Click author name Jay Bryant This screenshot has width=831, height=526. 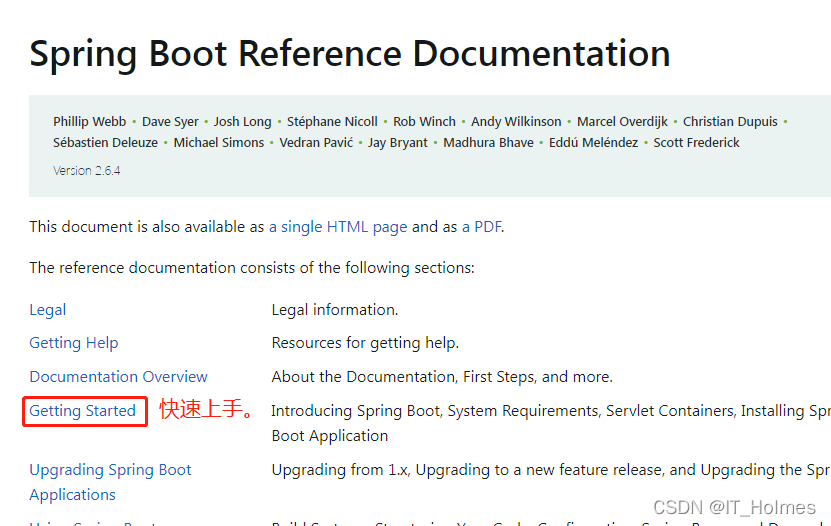tap(397, 143)
